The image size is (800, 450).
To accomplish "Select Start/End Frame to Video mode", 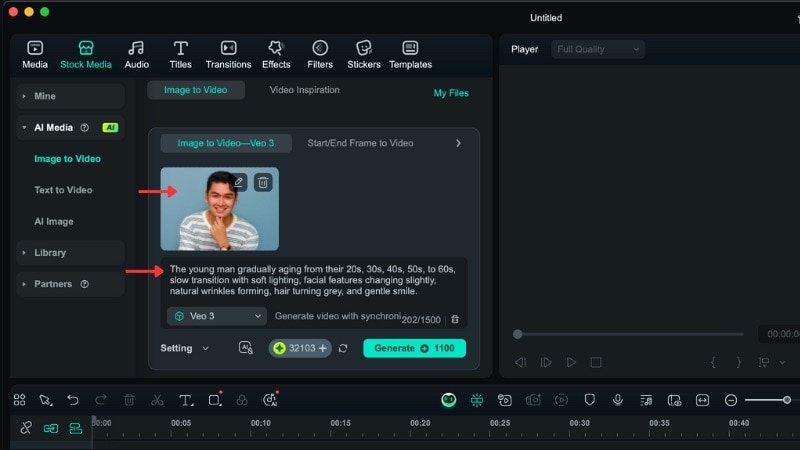I will 360,143.
